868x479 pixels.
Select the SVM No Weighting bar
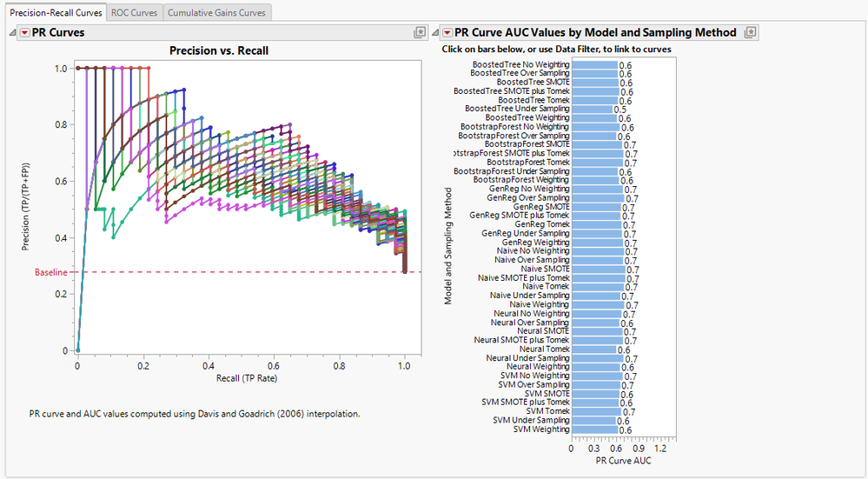tap(597, 376)
